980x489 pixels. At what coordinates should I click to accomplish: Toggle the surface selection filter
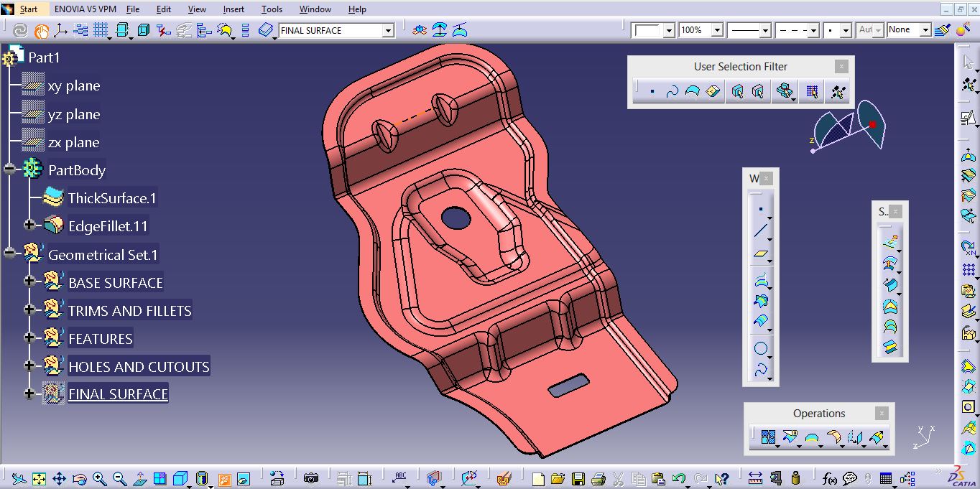(x=692, y=91)
